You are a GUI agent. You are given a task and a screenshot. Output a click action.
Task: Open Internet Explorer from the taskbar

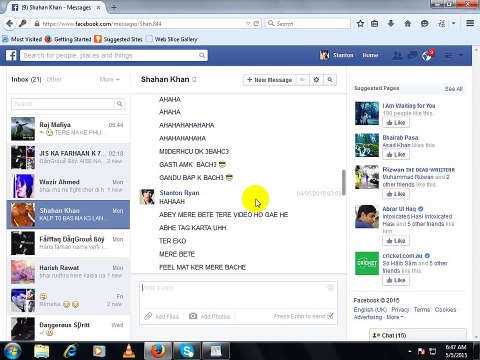[x=71, y=351]
